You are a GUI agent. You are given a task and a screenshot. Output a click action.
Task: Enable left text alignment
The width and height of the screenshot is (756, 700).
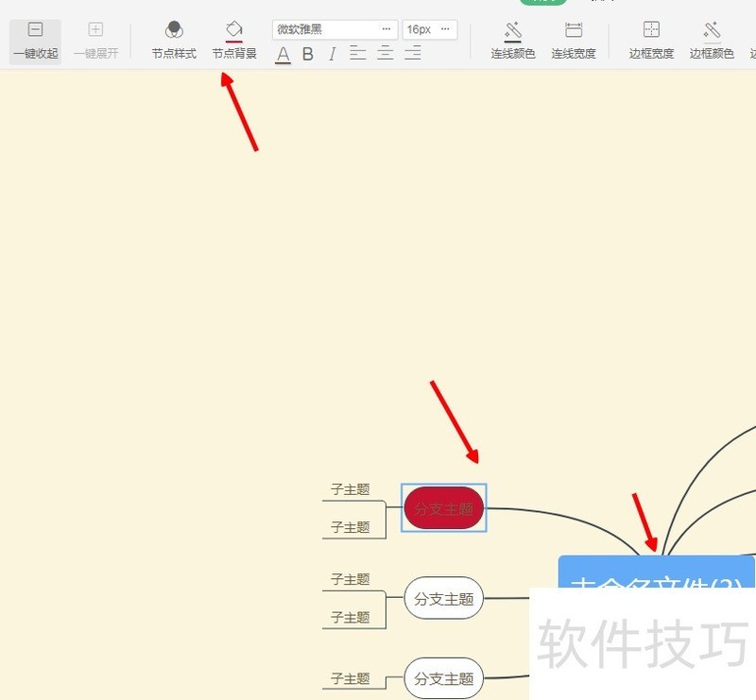tap(357, 54)
